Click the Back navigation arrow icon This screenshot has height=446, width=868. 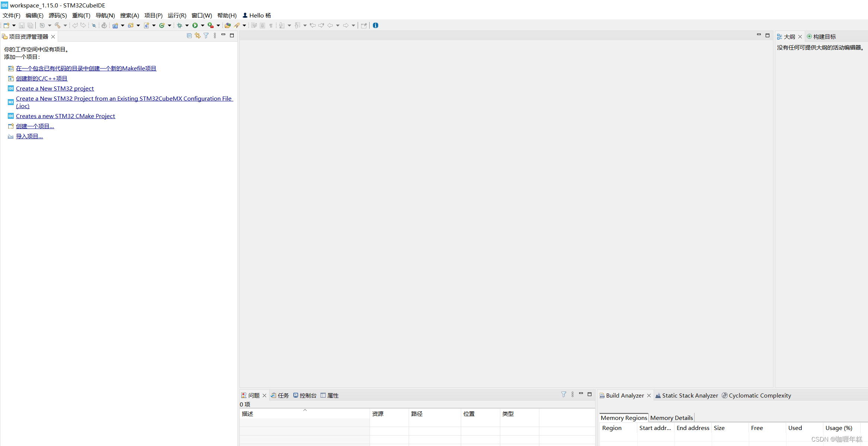(x=330, y=25)
